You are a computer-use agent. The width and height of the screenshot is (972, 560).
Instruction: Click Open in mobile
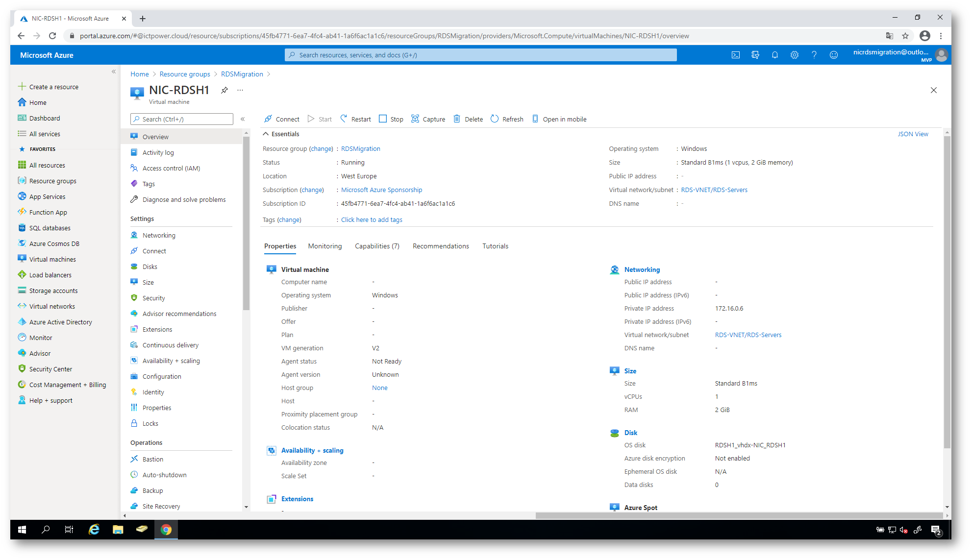(559, 119)
